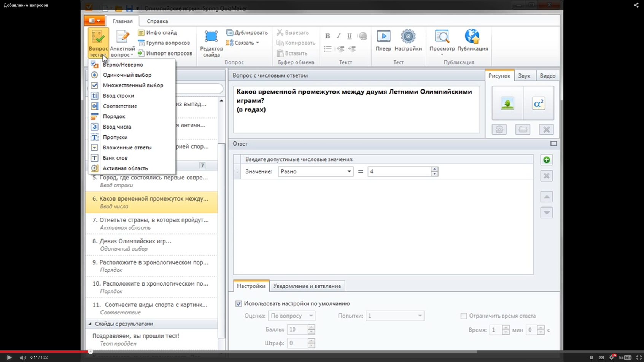The width and height of the screenshot is (644, 362).
Task: Open the Уведомление и ветвление tab
Action: click(x=307, y=286)
